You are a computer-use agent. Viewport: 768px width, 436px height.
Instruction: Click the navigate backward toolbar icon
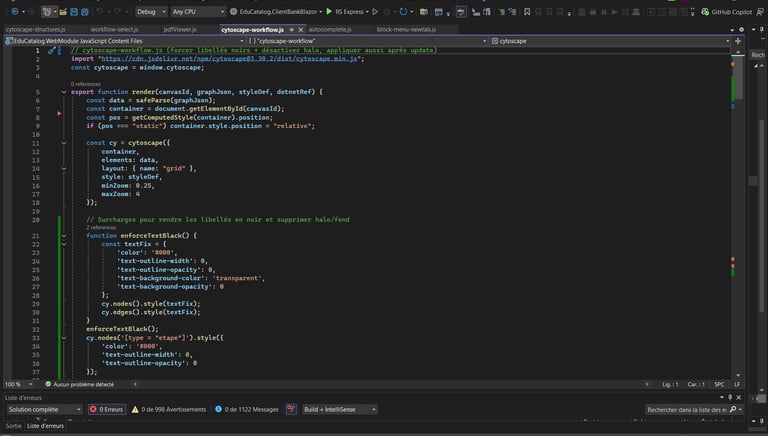click(14, 11)
